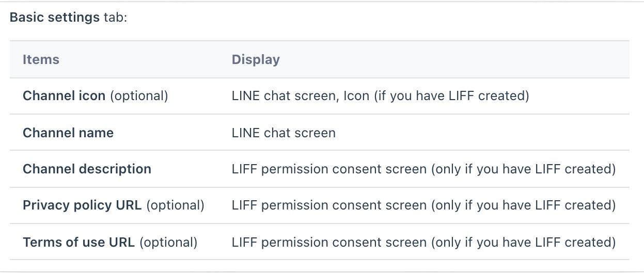Click the "Display" column header
The image size is (644, 273).
(256, 59)
